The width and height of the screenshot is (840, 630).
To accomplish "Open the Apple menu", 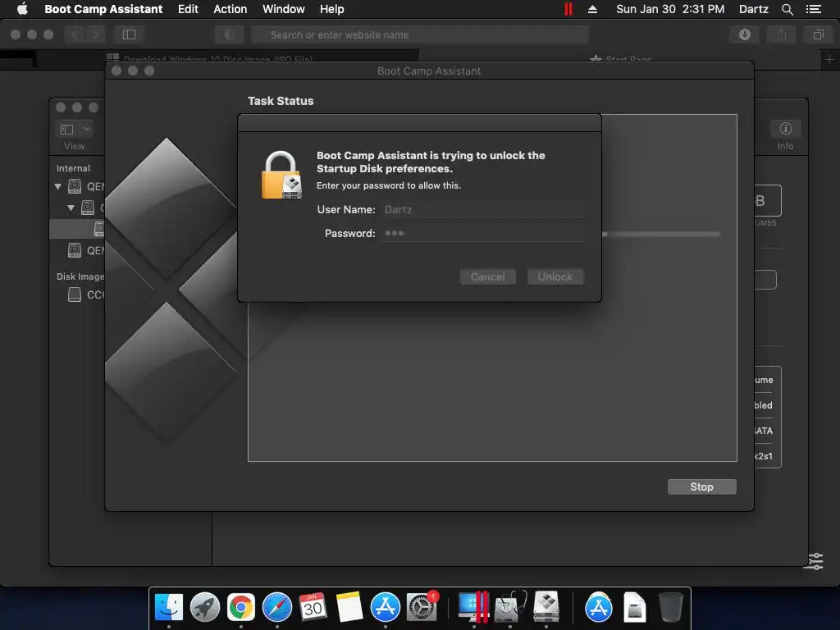I will tap(22, 9).
